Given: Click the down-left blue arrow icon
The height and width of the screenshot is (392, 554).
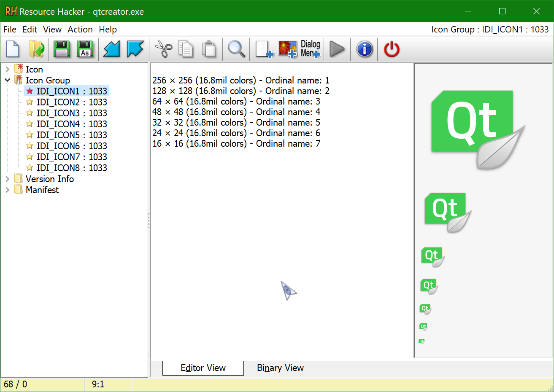Looking at the screenshot, I should pyautogui.click(x=112, y=49).
